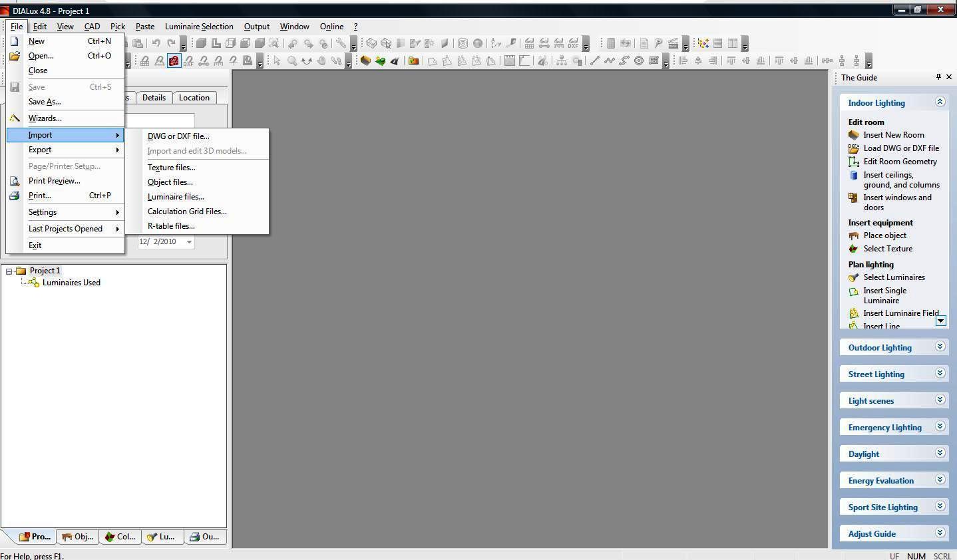Screen dimensions: 957x560
Task: Click Select Luminaires in The Guide
Action: 894,277
